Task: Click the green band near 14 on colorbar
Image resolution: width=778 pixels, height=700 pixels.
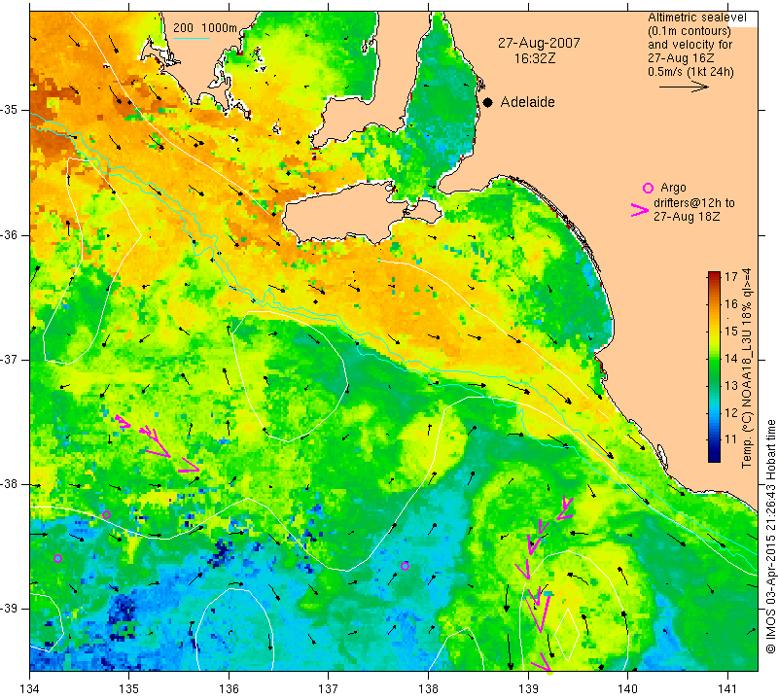Action: click(714, 358)
